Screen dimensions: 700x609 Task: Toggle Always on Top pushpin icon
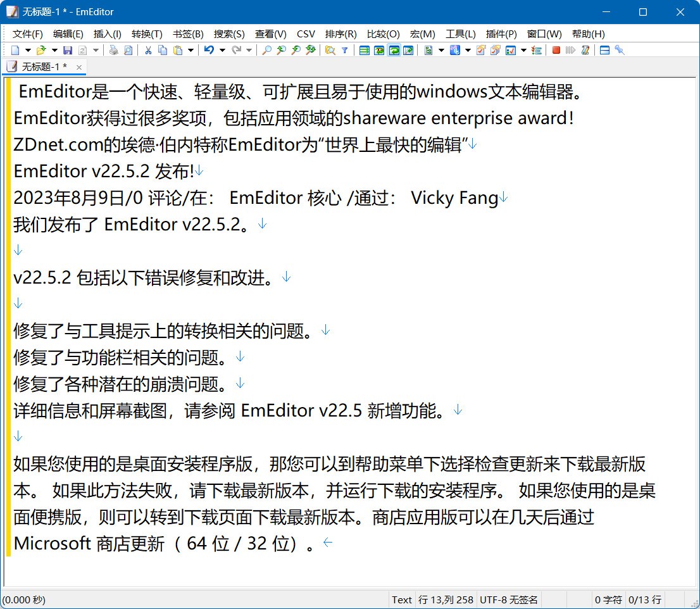tap(620, 50)
